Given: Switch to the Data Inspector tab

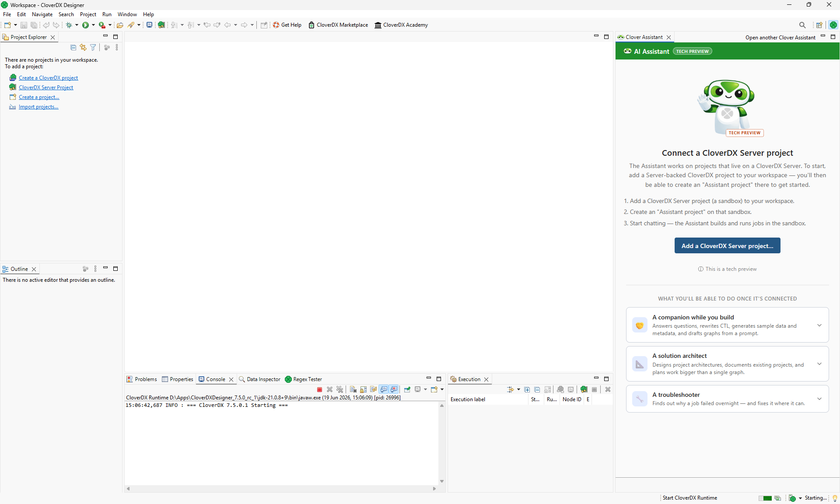Looking at the screenshot, I should coord(260,379).
